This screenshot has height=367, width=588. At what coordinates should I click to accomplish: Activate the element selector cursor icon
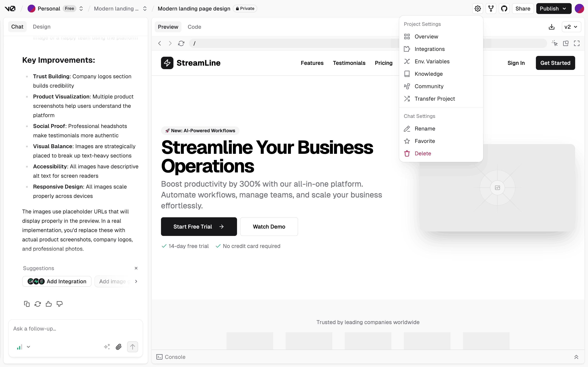[555, 43]
